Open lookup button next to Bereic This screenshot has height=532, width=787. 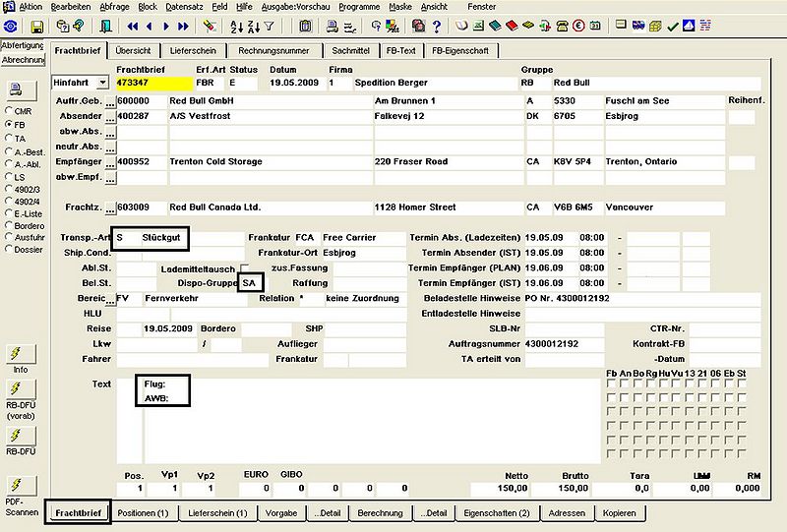(x=110, y=299)
